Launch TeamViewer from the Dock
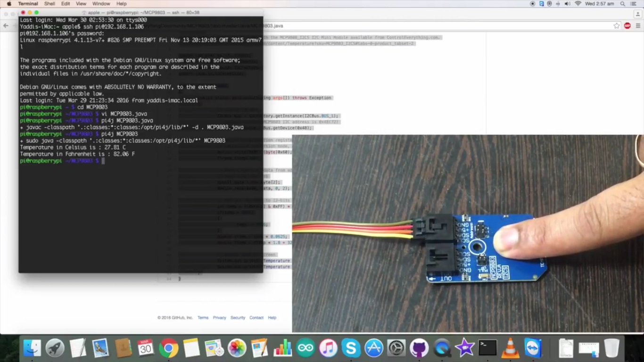Image resolution: width=644 pixels, height=362 pixels. [533, 348]
